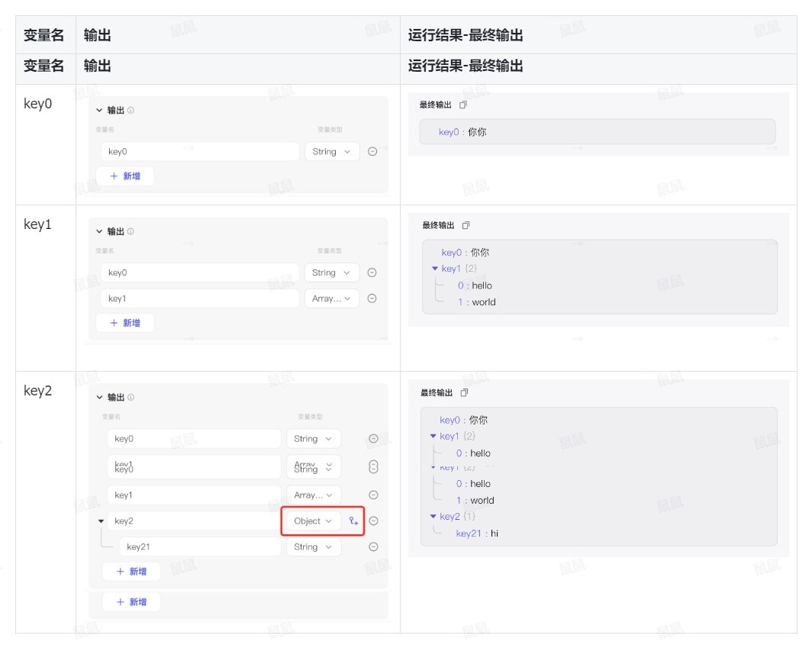
Task: Click the 最终输出 label in the key0 table row
Action: 436,105
